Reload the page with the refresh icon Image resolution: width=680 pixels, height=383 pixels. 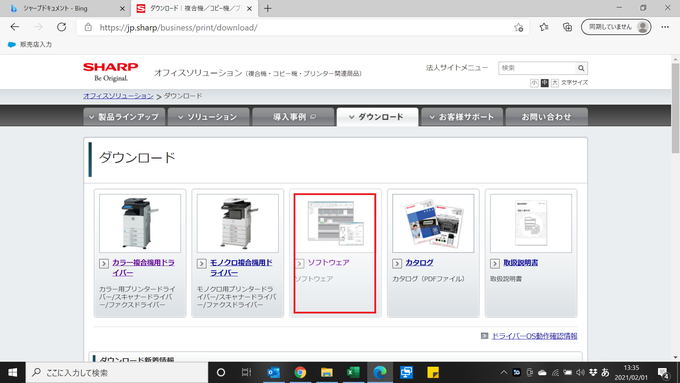(62, 27)
